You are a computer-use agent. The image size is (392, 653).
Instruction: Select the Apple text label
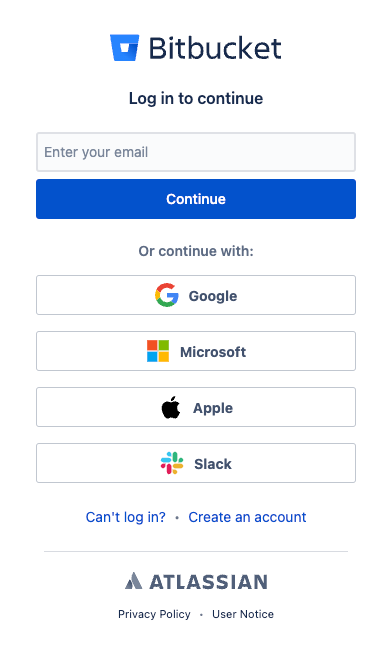(213, 408)
